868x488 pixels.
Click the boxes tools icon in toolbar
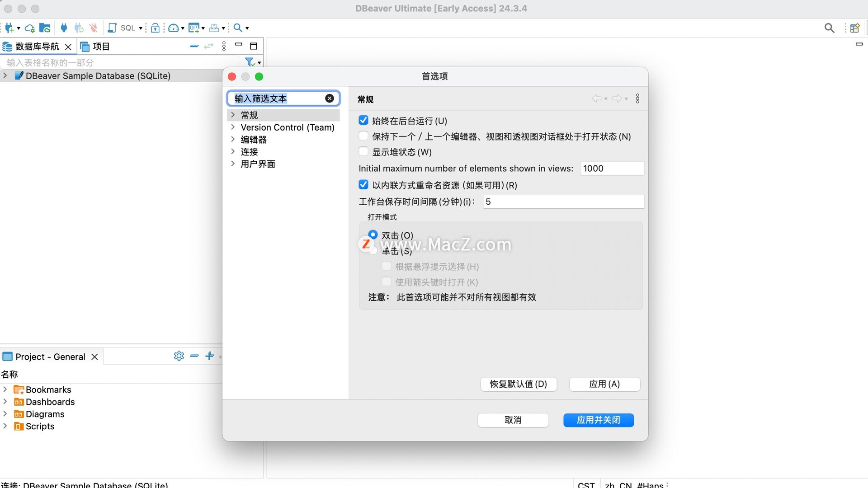(x=214, y=28)
